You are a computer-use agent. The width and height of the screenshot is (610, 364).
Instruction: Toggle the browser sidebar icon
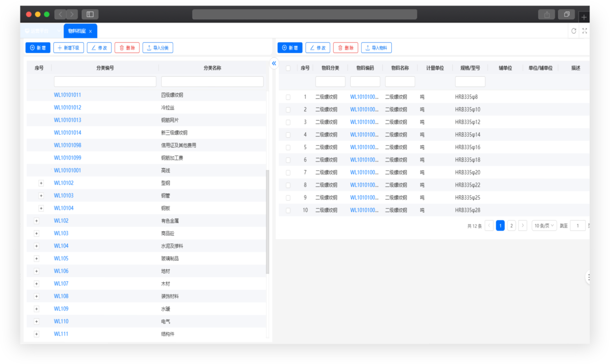(90, 14)
